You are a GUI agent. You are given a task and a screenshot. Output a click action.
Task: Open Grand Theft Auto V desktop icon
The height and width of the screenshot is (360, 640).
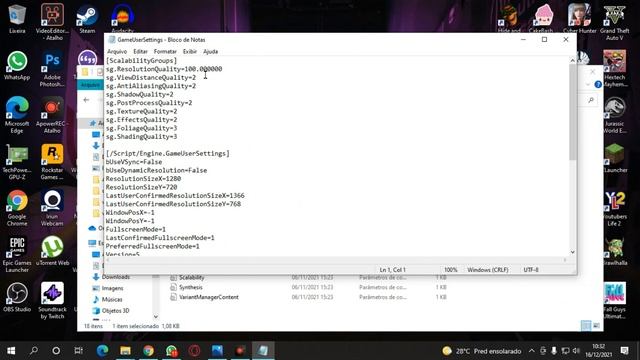(x=614, y=22)
